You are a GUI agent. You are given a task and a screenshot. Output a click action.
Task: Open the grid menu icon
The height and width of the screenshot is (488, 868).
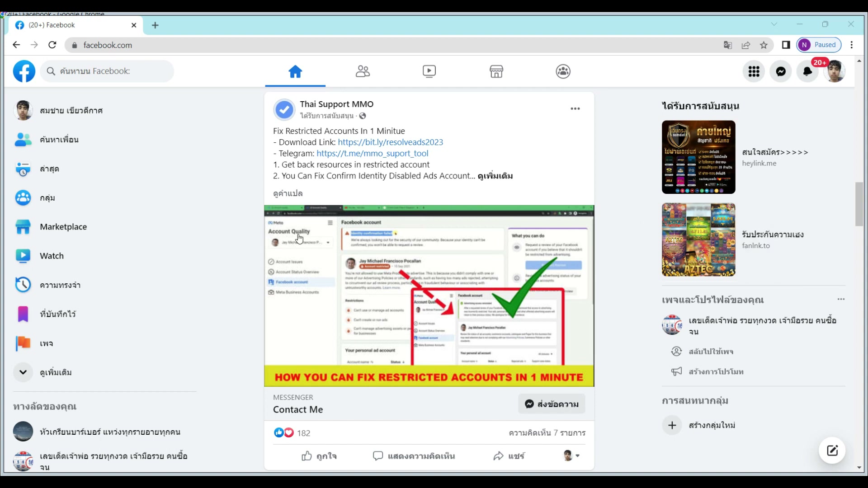point(754,71)
